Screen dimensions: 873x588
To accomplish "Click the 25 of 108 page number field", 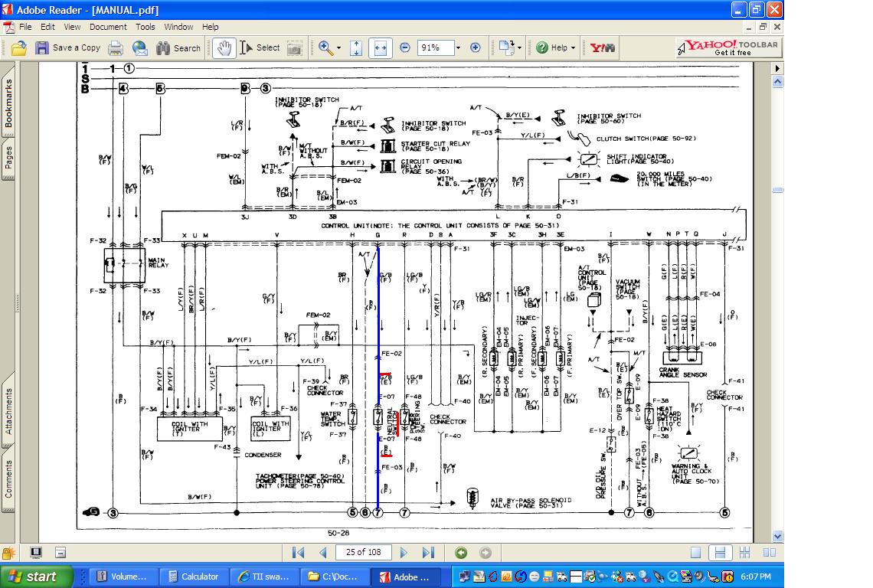I will 364,552.
